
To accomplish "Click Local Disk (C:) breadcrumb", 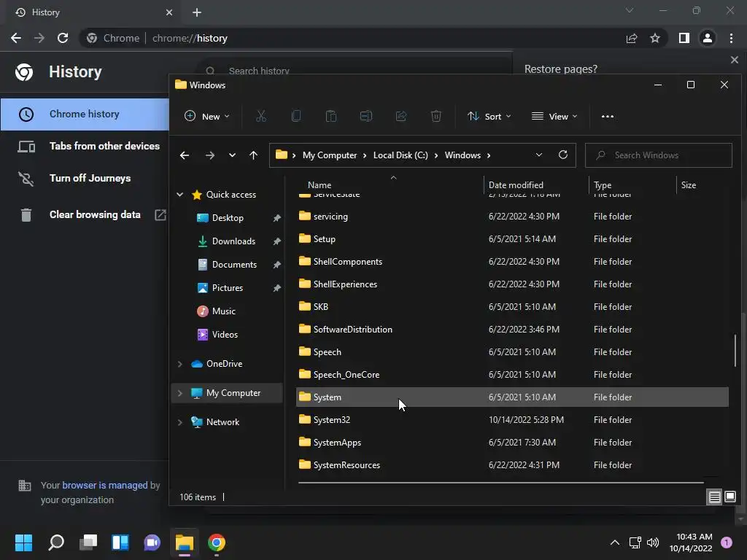I will (x=400, y=155).
